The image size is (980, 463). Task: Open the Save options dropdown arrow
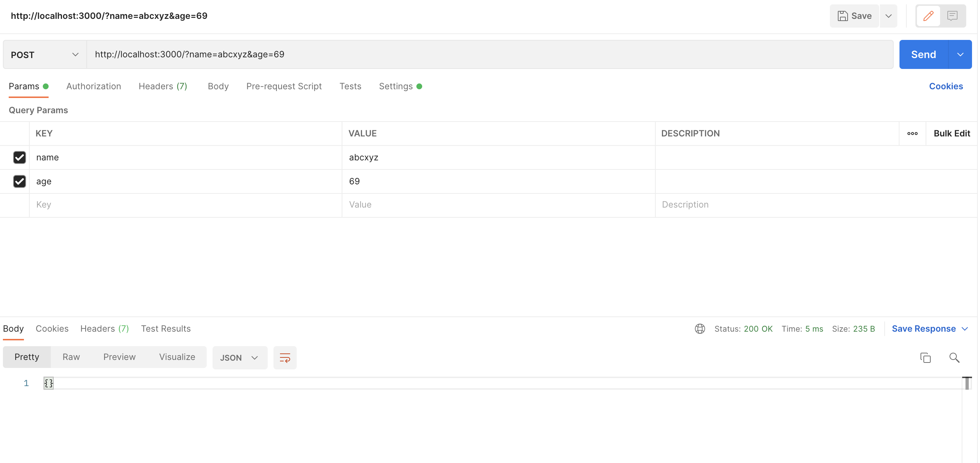(888, 16)
